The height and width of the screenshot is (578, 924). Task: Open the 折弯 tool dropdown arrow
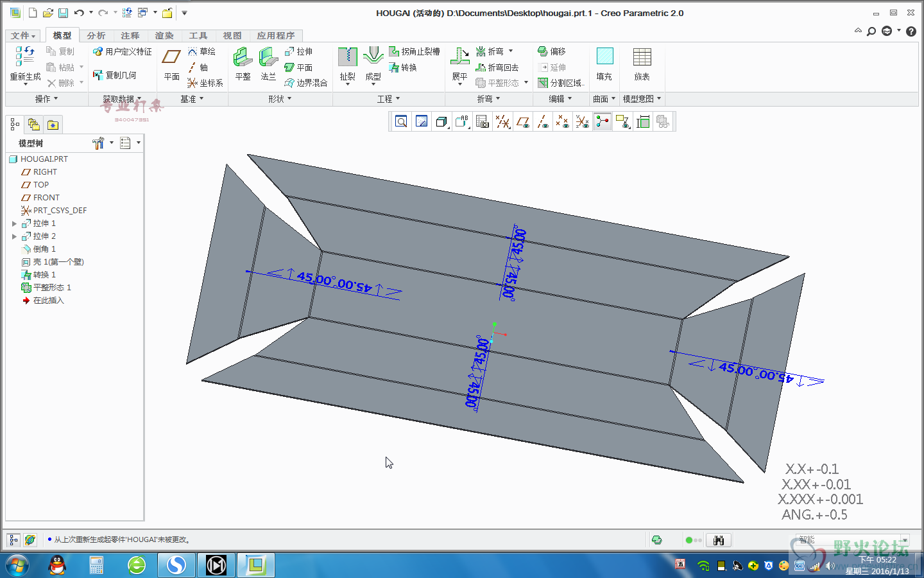(511, 51)
